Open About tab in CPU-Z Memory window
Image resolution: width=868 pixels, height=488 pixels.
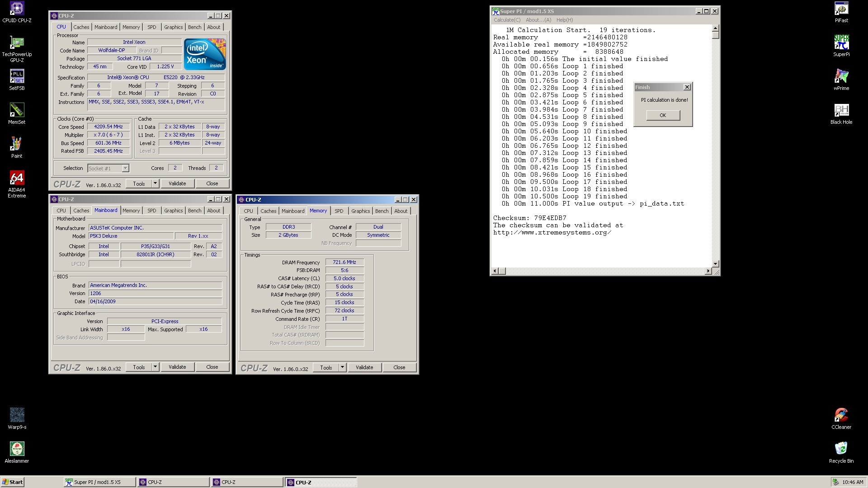click(401, 211)
